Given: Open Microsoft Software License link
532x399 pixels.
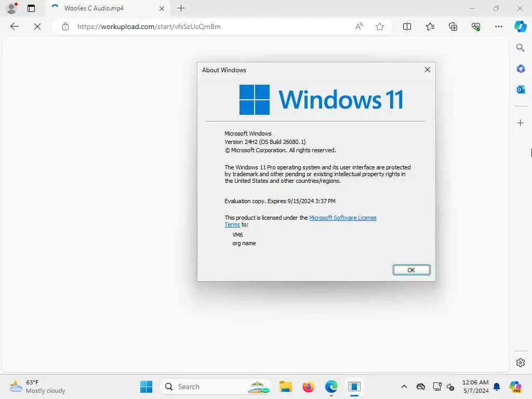Looking at the screenshot, I should tap(343, 218).
